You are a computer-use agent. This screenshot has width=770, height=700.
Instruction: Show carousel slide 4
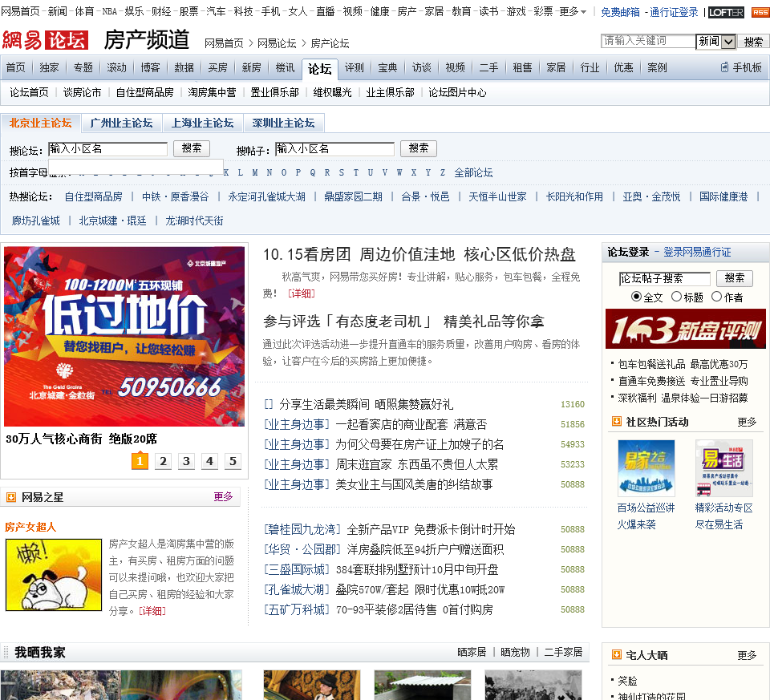pos(209,461)
